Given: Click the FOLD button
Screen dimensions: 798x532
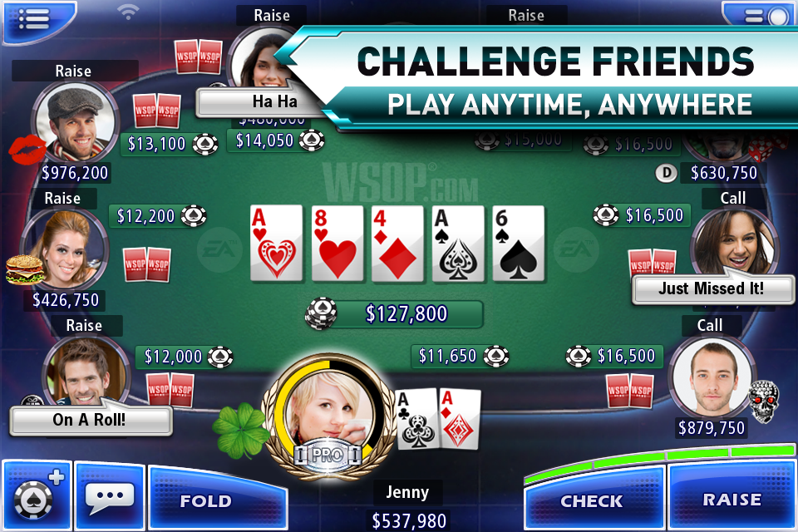Looking at the screenshot, I should (216, 499).
